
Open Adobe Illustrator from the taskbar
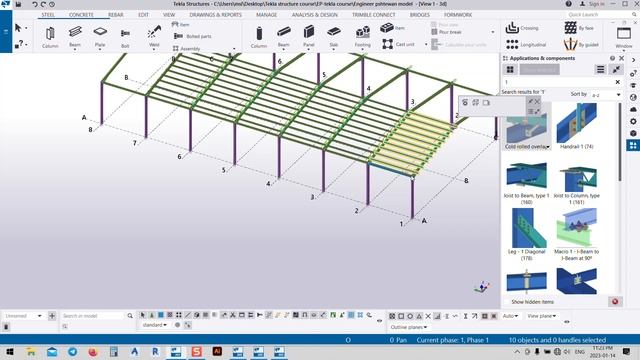click(217, 351)
